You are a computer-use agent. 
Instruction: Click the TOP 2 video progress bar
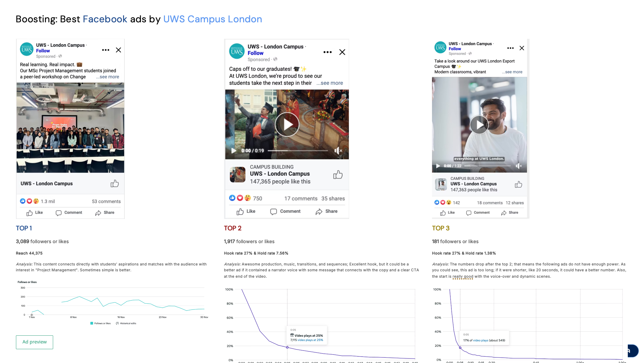pyautogui.click(x=298, y=151)
